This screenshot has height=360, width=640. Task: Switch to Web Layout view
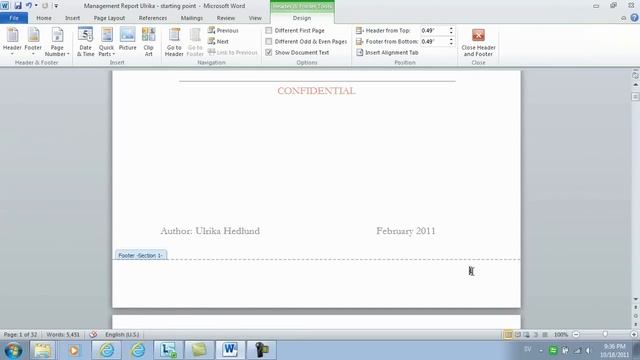pyautogui.click(x=527, y=335)
